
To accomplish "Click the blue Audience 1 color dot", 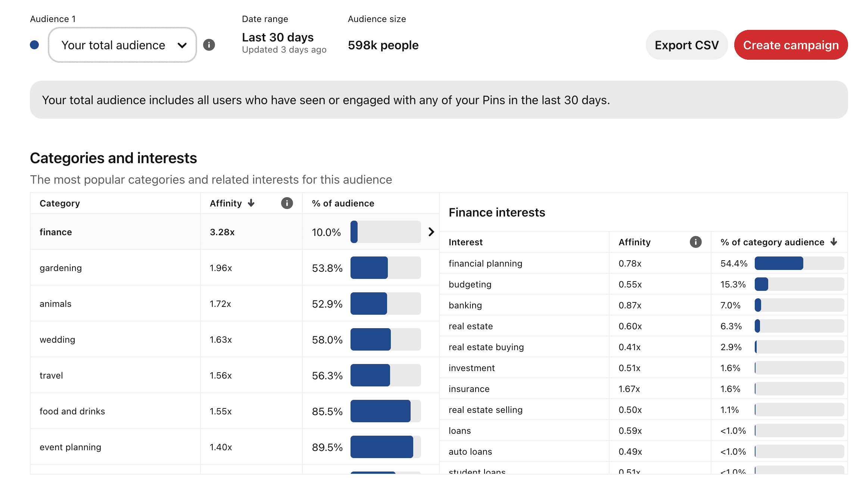I will (x=34, y=45).
